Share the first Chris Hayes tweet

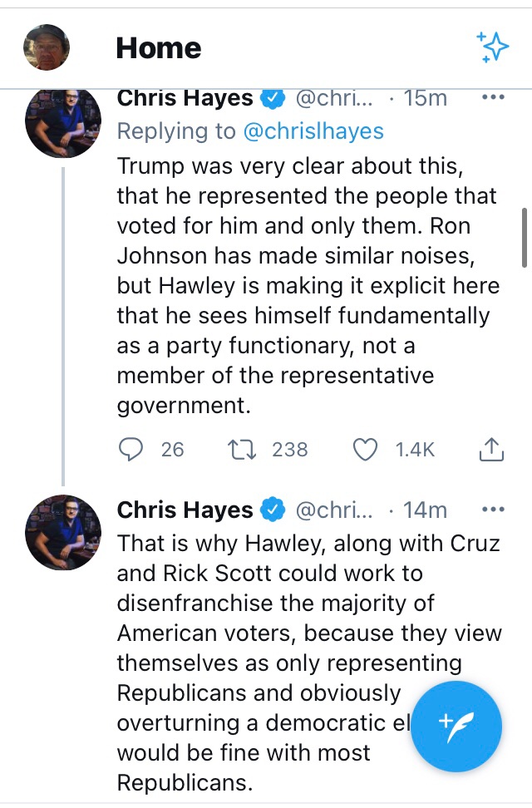click(491, 450)
